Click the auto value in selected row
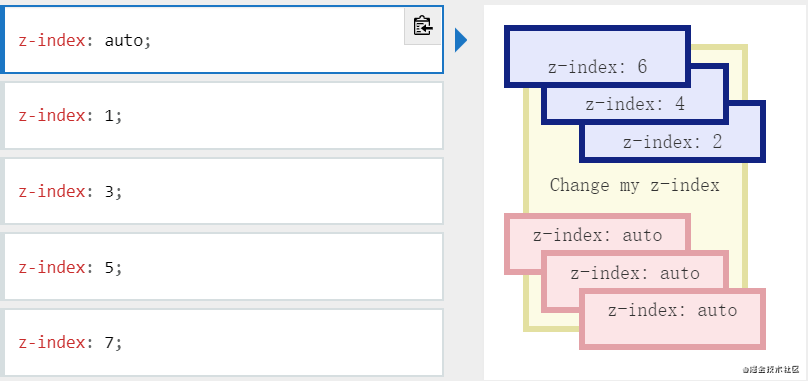Screen dimensions: 808x381 click(124, 40)
